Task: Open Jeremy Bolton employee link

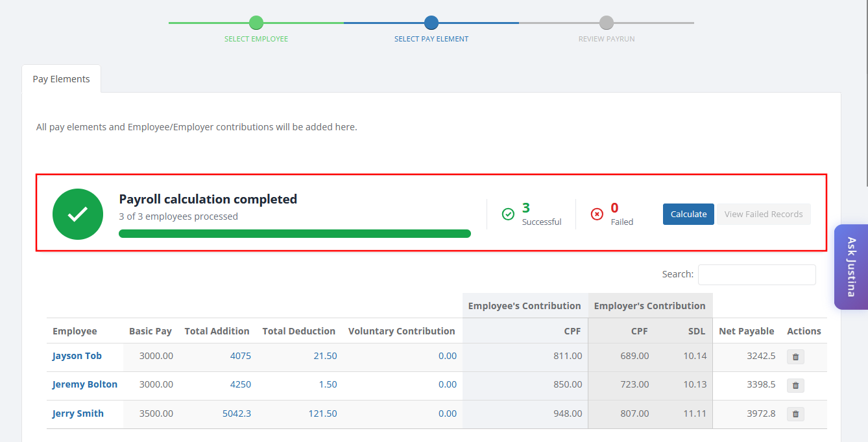Action: pyautogui.click(x=85, y=384)
